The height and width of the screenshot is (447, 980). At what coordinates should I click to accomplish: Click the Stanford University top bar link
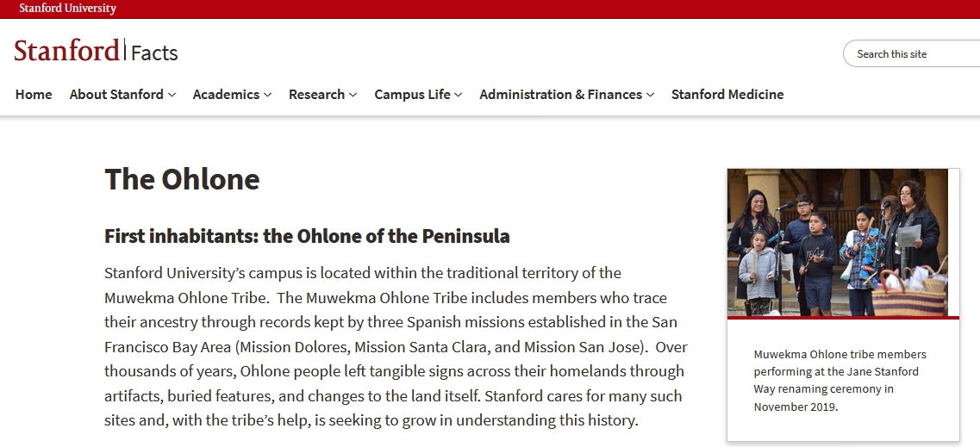coord(67,8)
